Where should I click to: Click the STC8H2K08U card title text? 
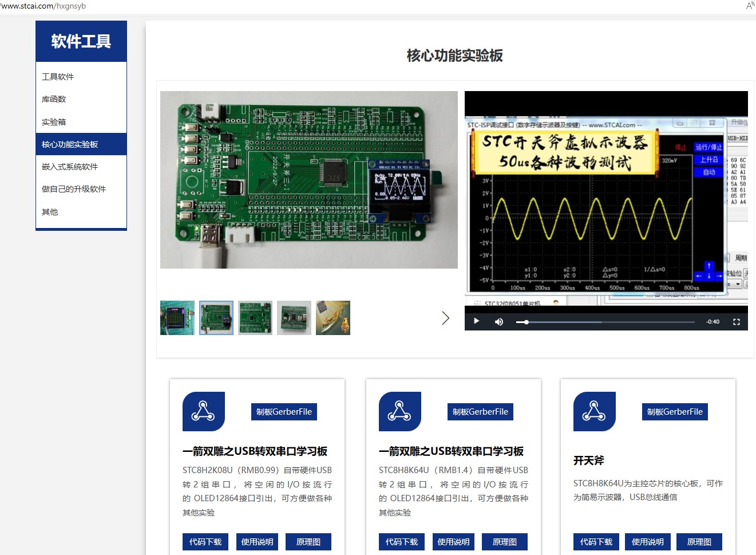[255, 451]
